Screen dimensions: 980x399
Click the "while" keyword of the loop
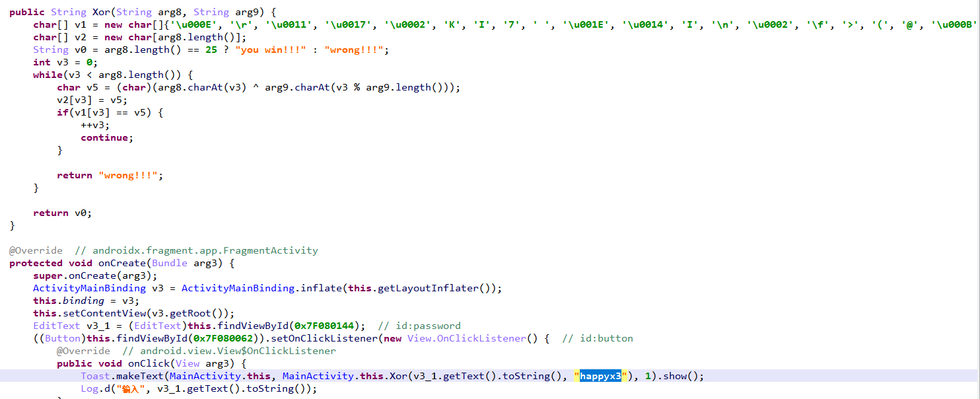pos(47,75)
